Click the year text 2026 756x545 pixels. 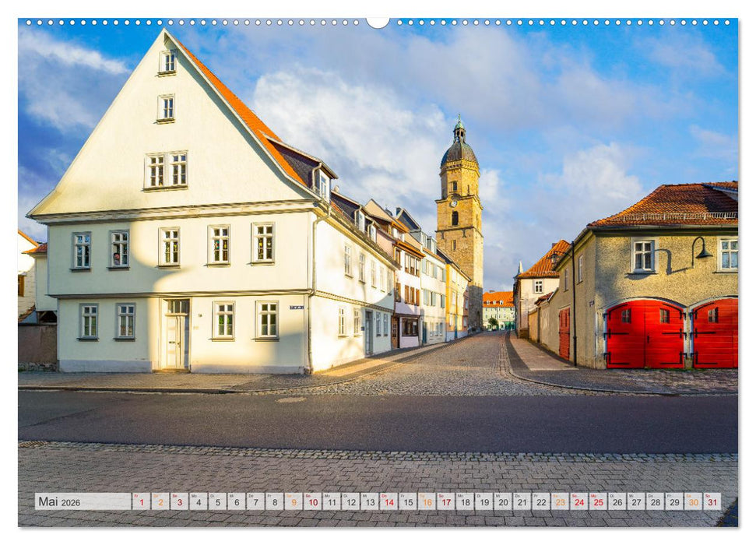(x=71, y=503)
